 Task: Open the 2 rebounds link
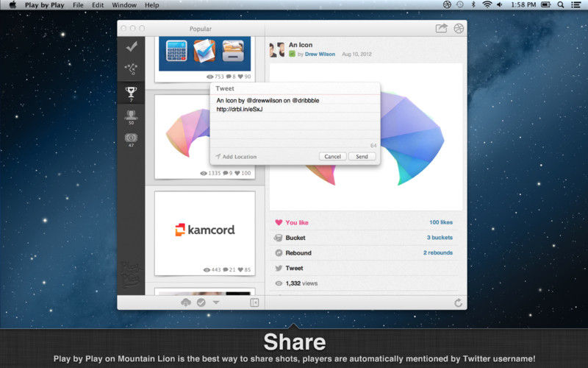coord(438,252)
